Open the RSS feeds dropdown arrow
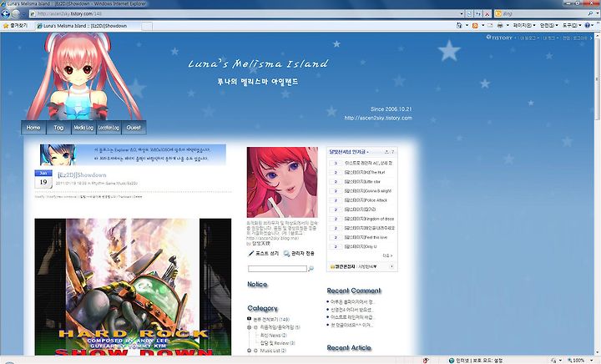The image size is (601, 364). click(x=482, y=26)
